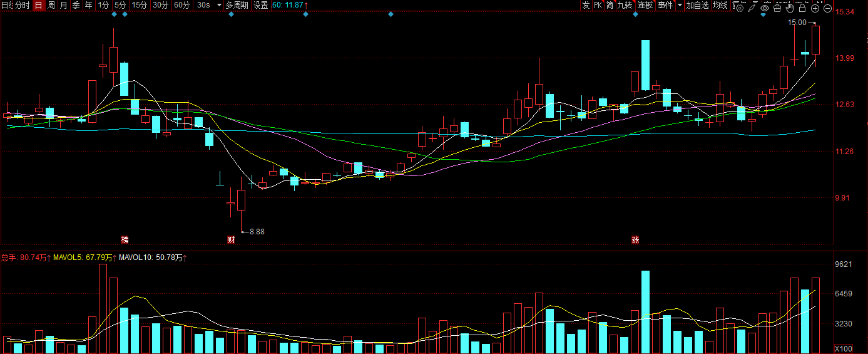Toggle the eye visibility icon
The image size is (868, 354).
tap(765, 8)
